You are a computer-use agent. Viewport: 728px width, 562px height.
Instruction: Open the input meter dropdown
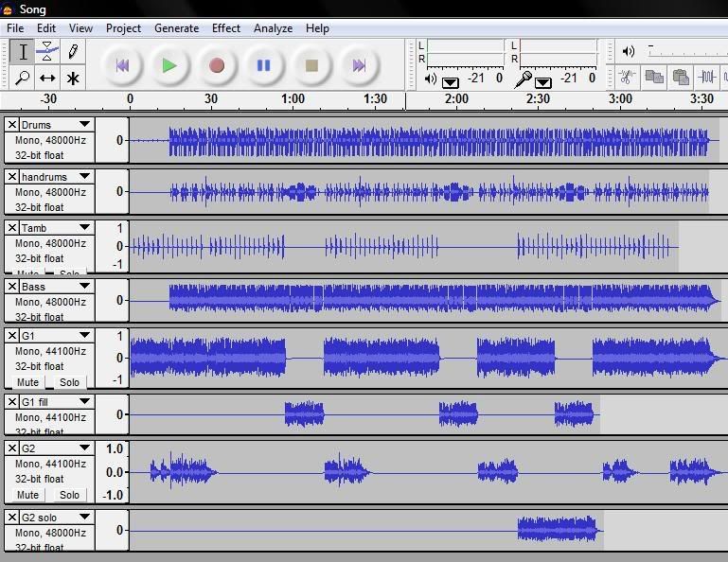pyautogui.click(x=542, y=82)
